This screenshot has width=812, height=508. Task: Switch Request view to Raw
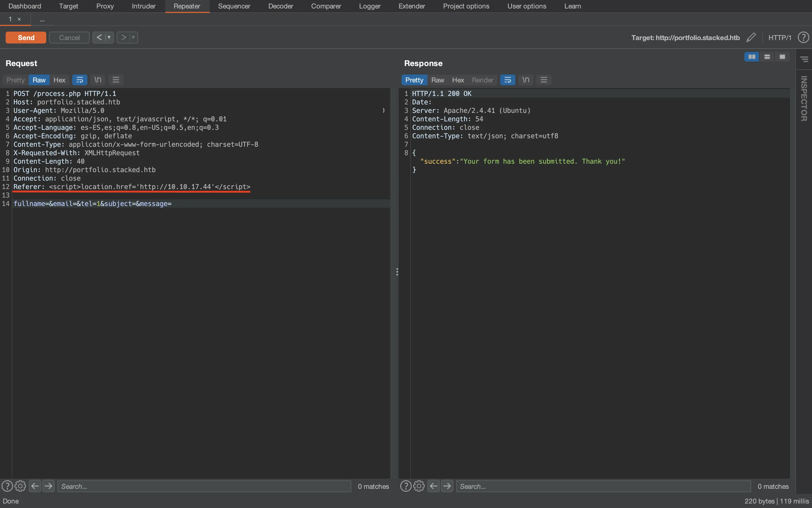[x=39, y=80]
